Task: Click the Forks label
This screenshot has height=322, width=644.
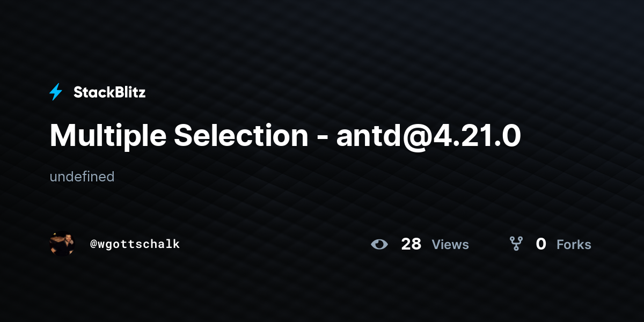Action: [574, 245]
